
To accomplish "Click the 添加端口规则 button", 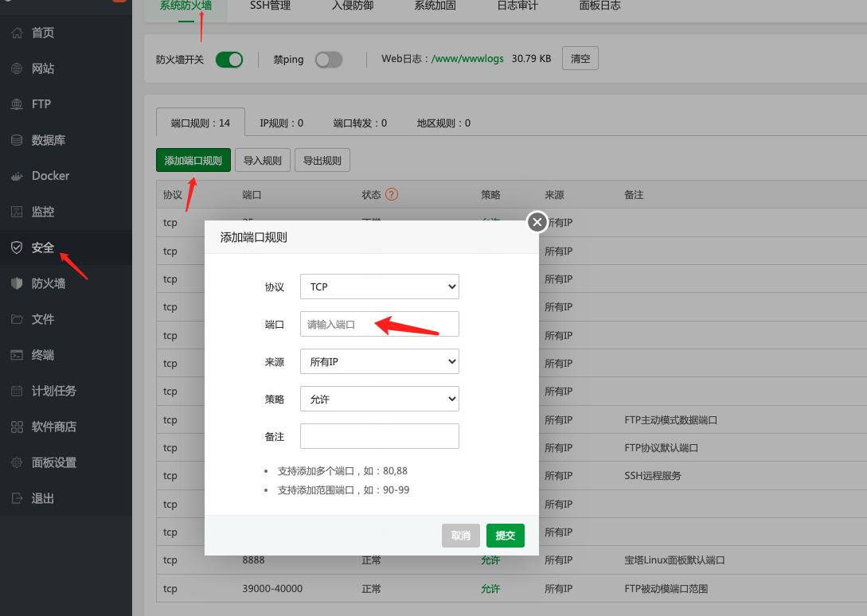I will point(193,160).
